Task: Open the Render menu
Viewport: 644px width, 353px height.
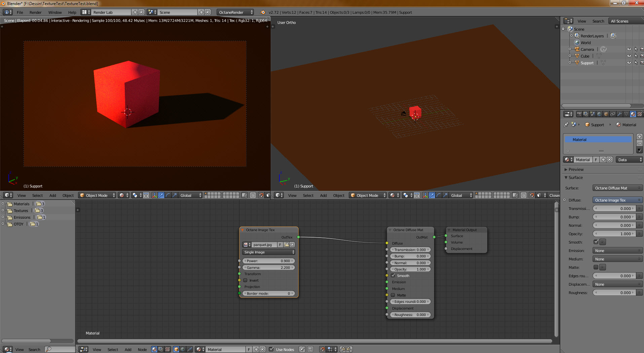Action: coord(35,12)
